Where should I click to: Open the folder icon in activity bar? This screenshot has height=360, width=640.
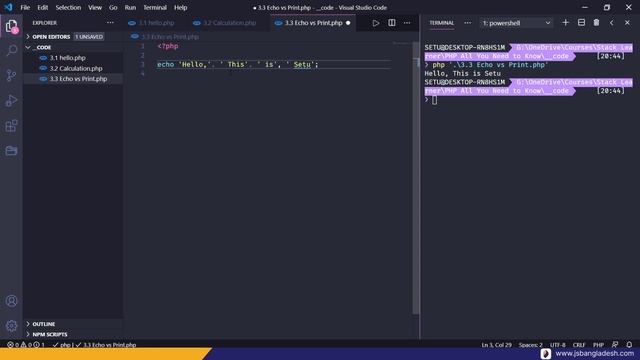point(11,151)
